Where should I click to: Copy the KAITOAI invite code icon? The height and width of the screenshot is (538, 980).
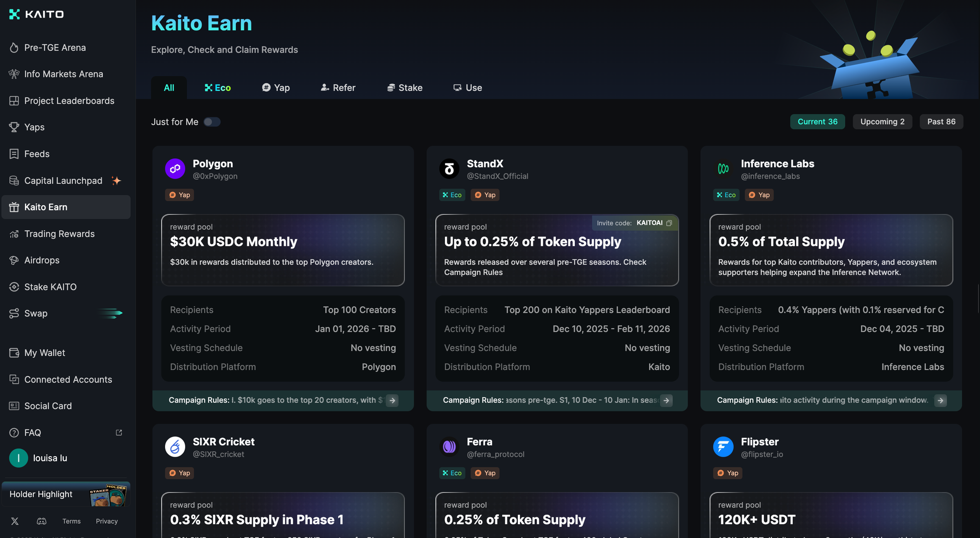pos(669,223)
